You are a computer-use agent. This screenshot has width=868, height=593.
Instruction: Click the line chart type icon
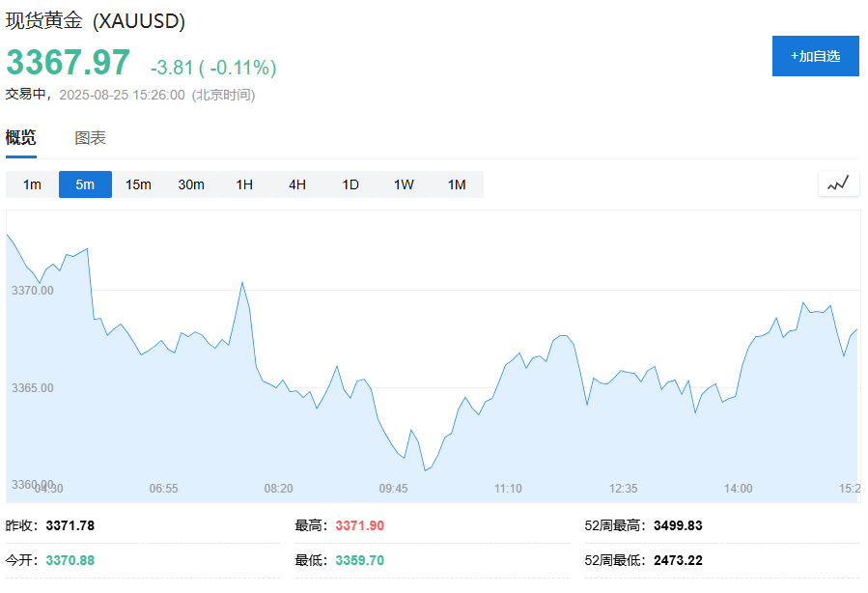tap(838, 184)
